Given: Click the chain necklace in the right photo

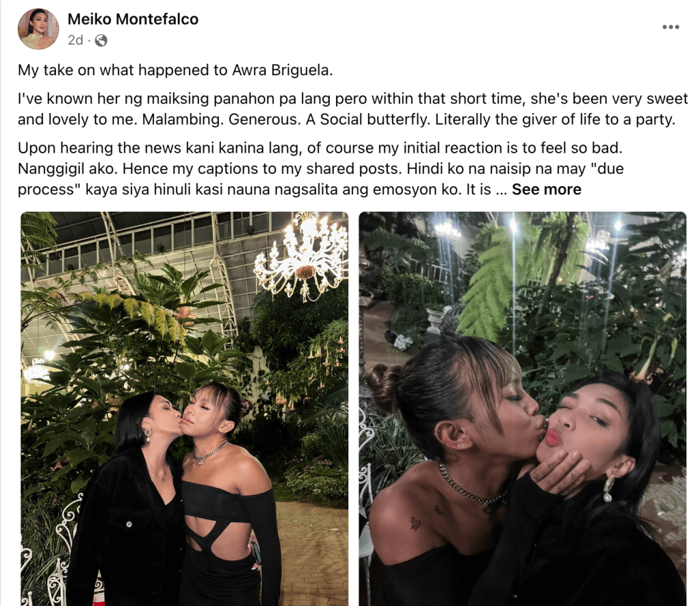Looking at the screenshot, I should click(474, 489).
